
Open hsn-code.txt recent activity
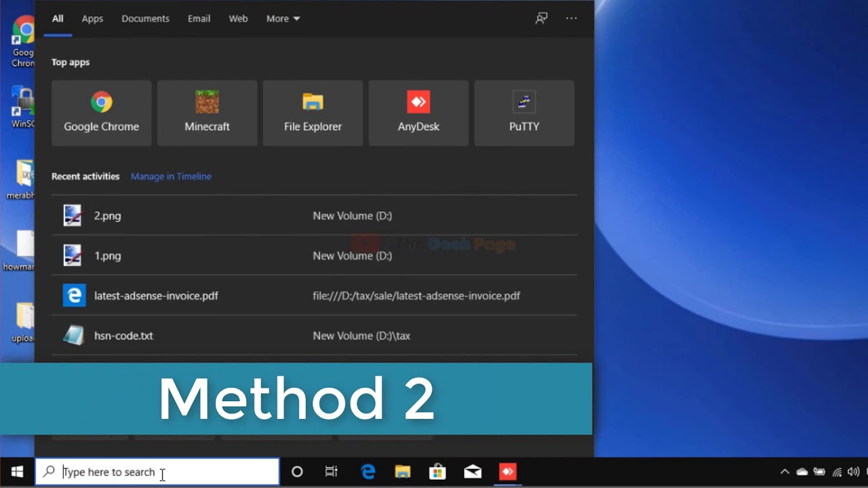coord(314,335)
